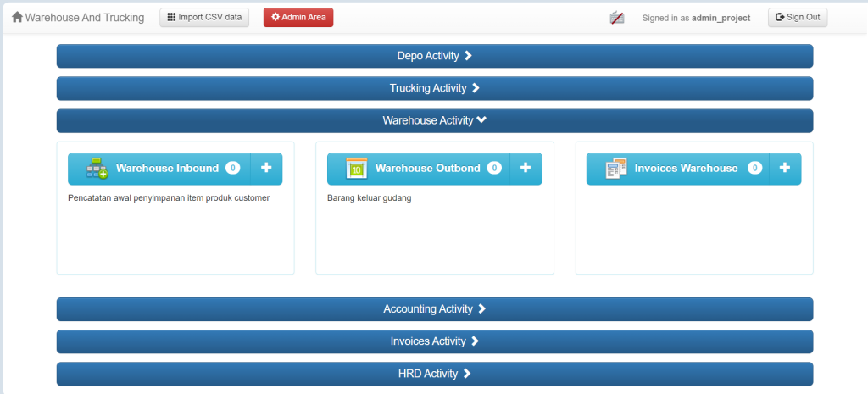The height and width of the screenshot is (394, 868).
Task: Collapse the Warehouse Activity section
Action: tap(435, 120)
